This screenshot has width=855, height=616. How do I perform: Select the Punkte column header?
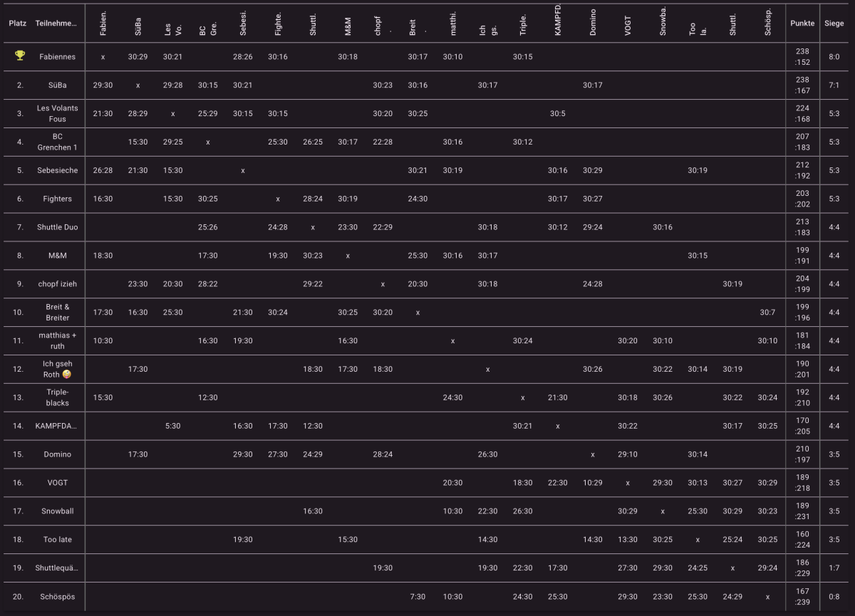802,24
